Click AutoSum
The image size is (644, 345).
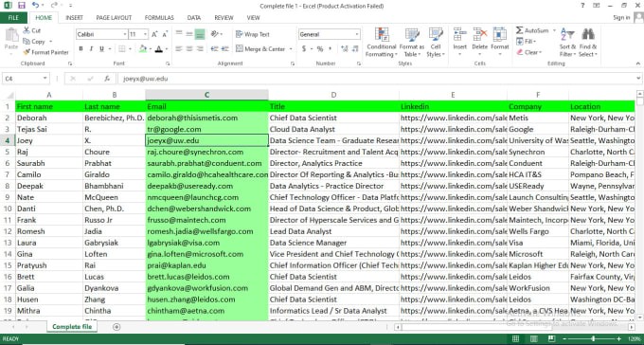pyautogui.click(x=532, y=30)
